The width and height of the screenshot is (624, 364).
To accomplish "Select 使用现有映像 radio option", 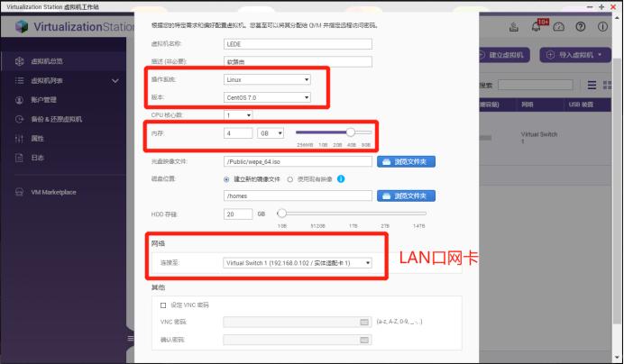I will tap(290, 179).
